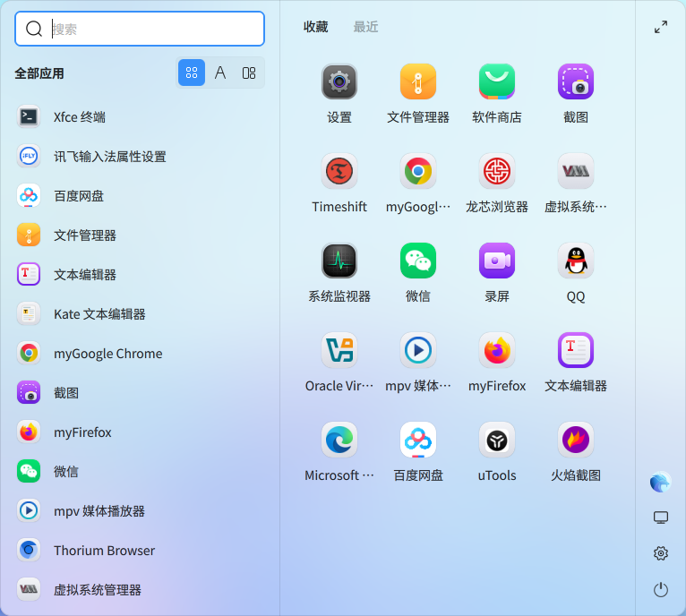Open uTools launcher icon
The image size is (686, 616).
click(x=496, y=440)
